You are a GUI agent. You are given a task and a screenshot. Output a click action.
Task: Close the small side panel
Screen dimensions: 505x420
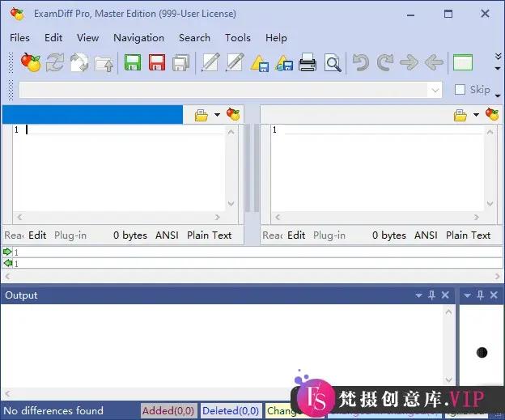494,295
